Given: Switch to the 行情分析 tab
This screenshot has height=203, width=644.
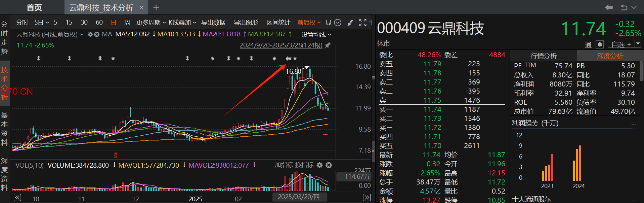Looking at the screenshot, I should click(544, 56).
